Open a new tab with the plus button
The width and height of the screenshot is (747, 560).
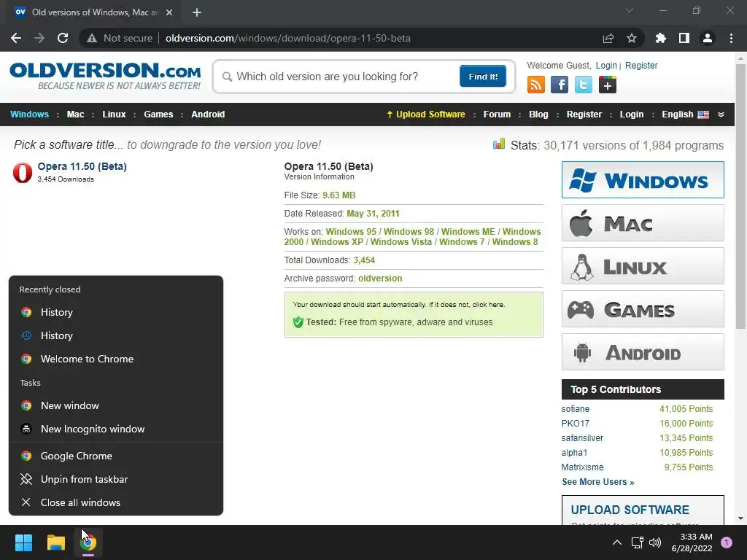[197, 12]
